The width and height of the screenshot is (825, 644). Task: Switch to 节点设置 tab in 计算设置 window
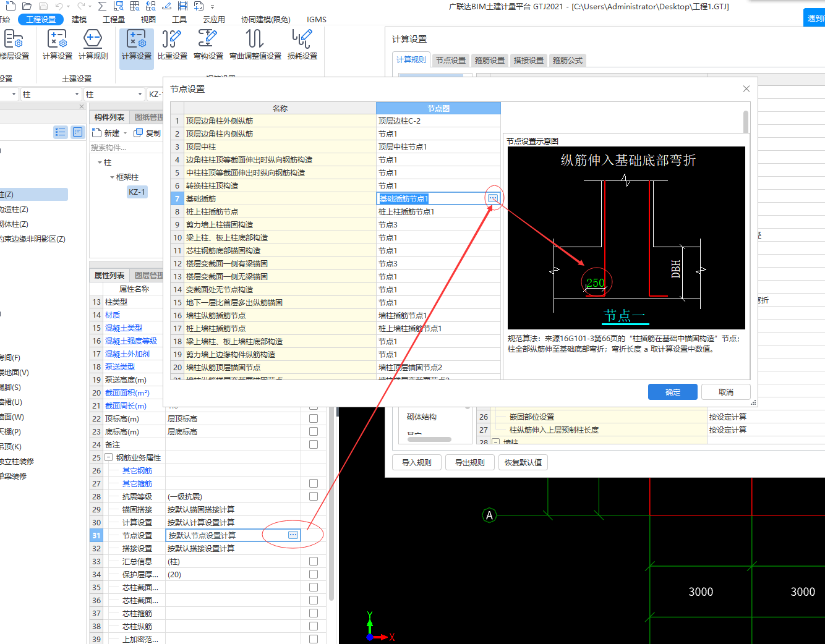coord(451,60)
